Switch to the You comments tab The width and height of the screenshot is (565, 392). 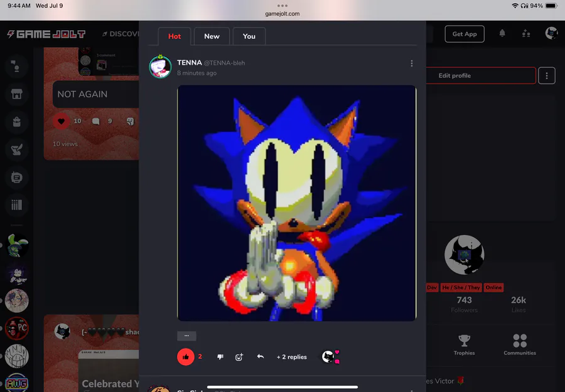[249, 36]
